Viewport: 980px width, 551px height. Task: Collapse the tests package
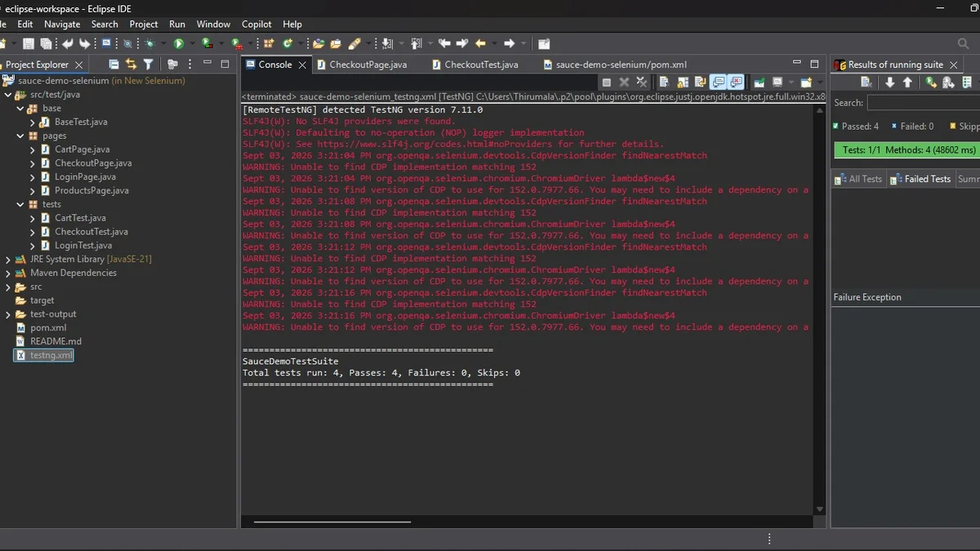point(20,205)
